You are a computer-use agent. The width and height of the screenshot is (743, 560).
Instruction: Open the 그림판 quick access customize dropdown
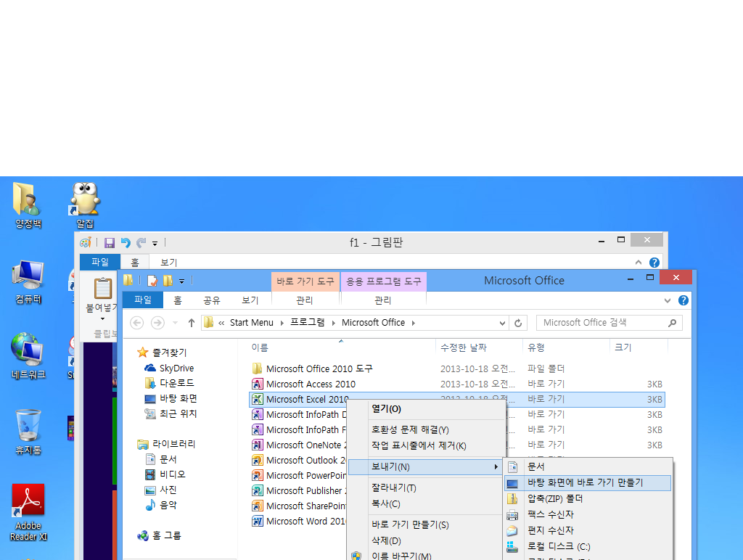pos(155,244)
